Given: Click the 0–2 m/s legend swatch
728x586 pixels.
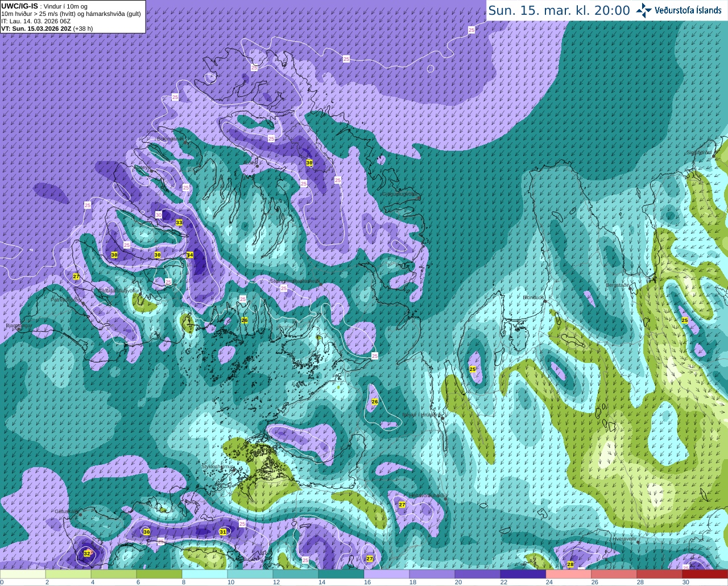Looking at the screenshot, I should (x=23, y=574).
